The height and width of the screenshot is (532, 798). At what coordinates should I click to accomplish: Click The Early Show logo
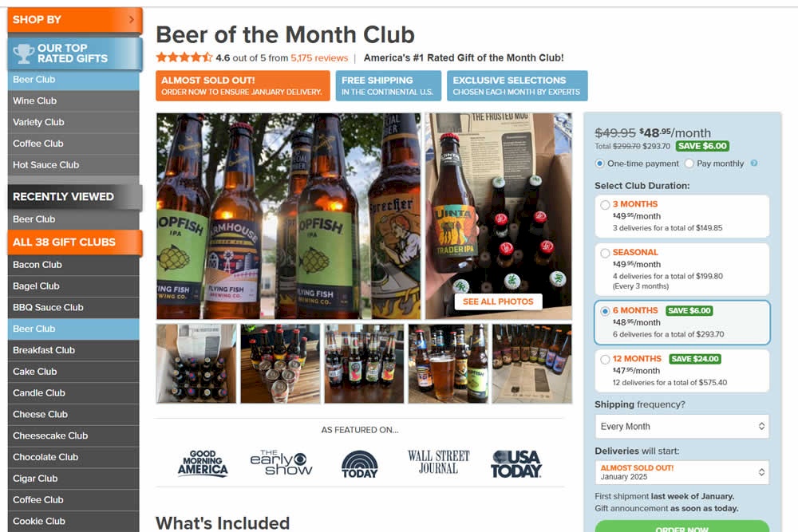(x=281, y=463)
